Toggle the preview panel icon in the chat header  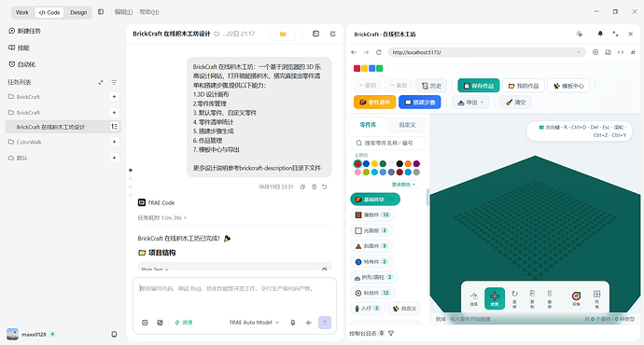click(x=315, y=34)
